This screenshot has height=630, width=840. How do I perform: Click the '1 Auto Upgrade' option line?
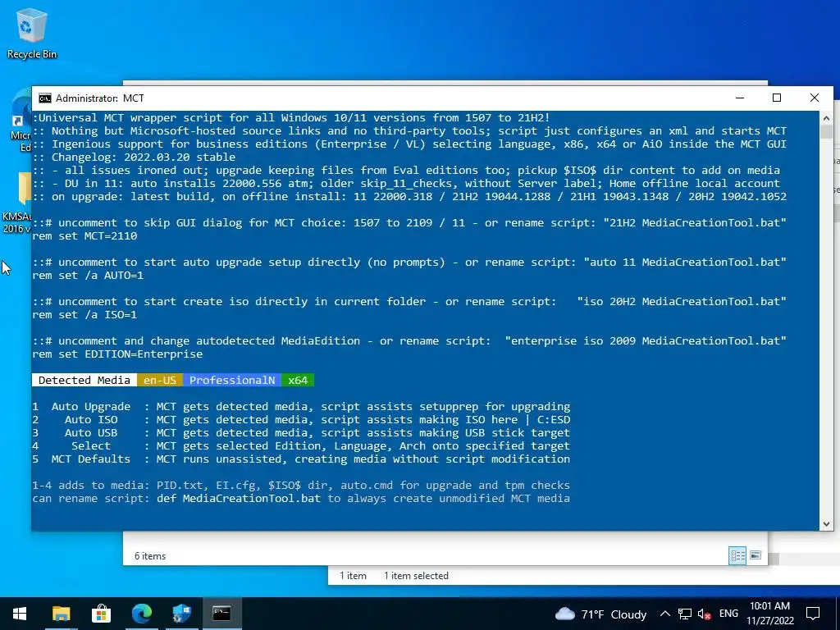point(301,407)
